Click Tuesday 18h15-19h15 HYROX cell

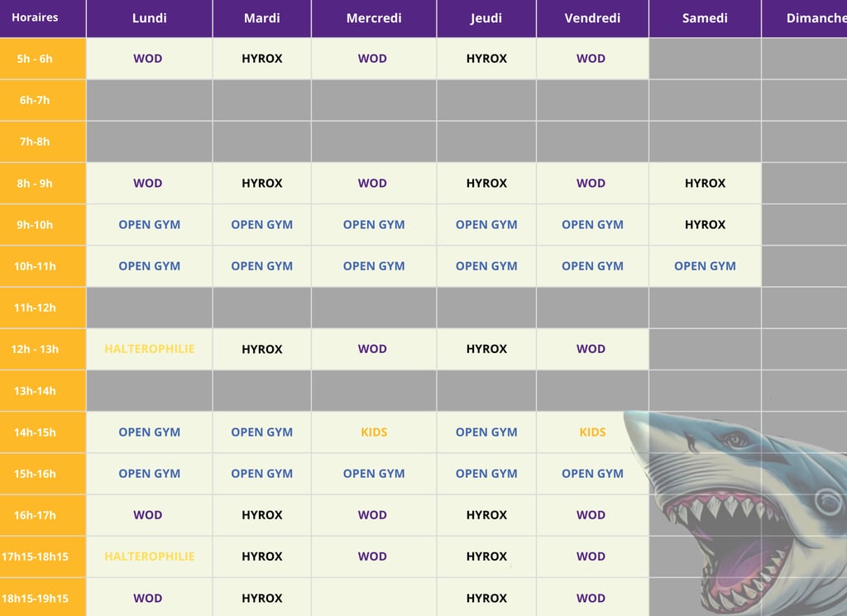pos(262,598)
